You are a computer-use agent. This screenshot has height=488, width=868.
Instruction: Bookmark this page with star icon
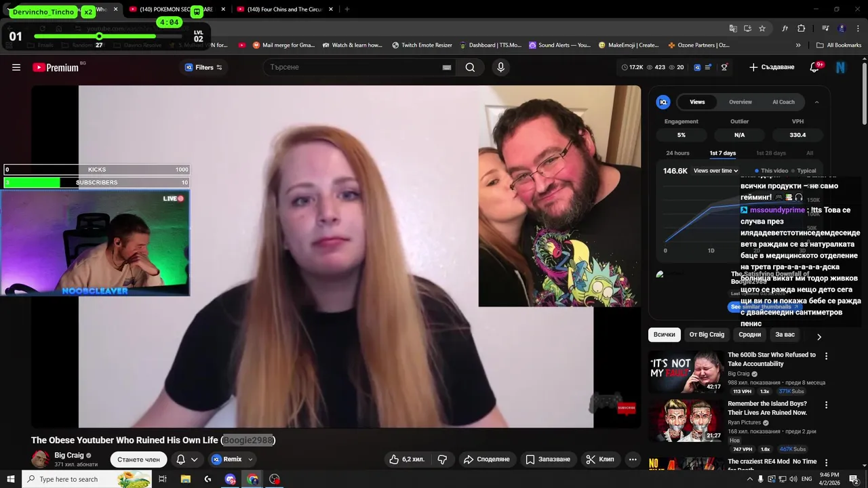coord(762,28)
